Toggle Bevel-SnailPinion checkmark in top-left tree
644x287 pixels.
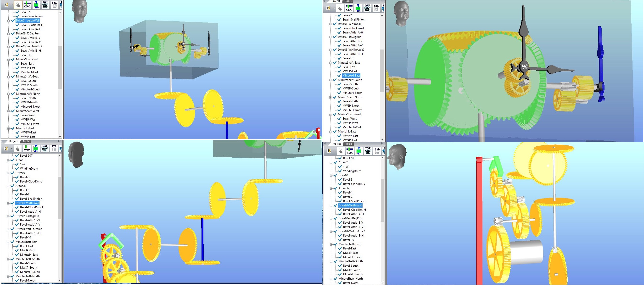(x=17, y=16)
